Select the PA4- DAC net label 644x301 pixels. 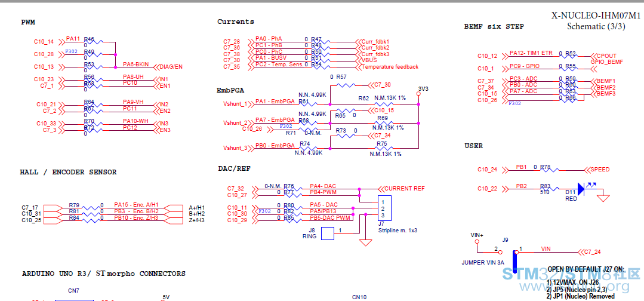click(323, 186)
